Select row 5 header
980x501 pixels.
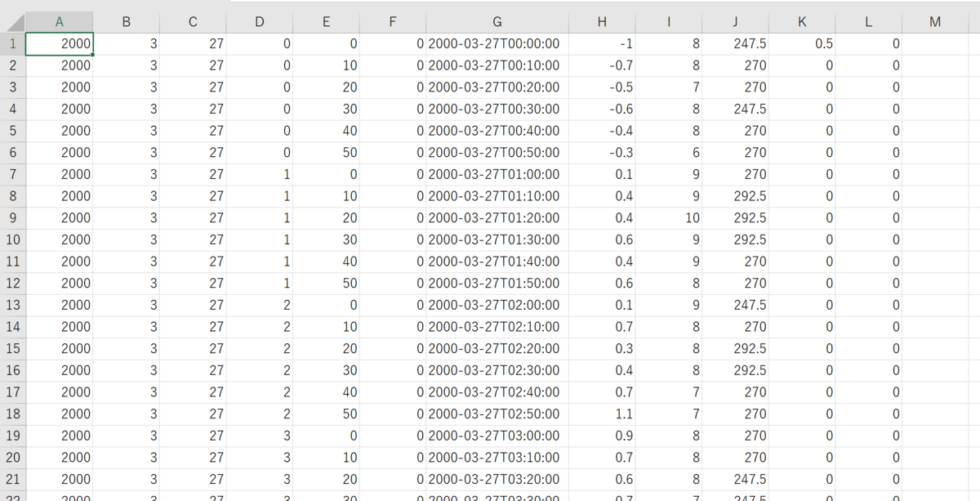pos(12,131)
